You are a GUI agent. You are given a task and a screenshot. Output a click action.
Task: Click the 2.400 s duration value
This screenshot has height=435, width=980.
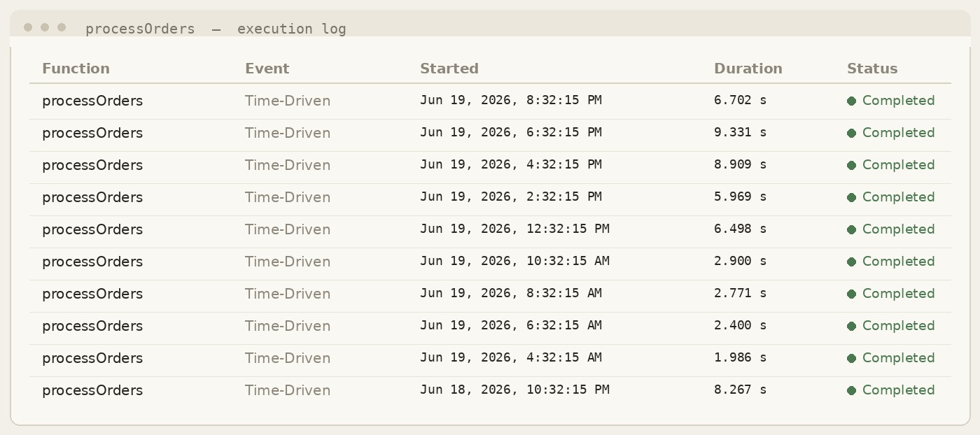pos(740,325)
